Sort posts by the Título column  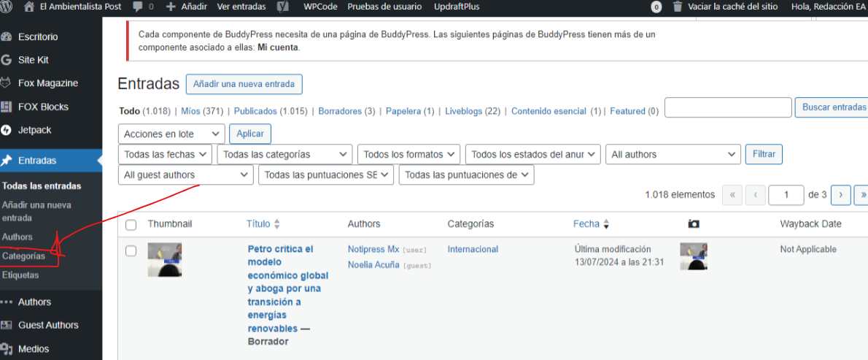tap(258, 224)
